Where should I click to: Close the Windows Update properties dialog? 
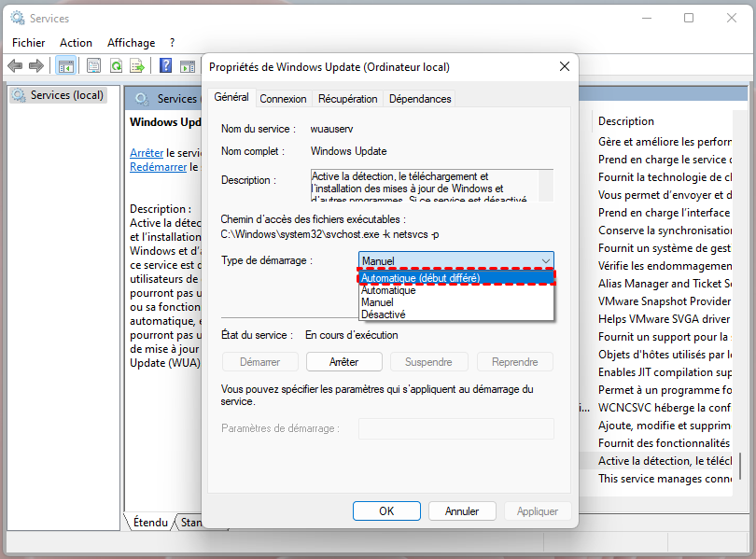564,66
